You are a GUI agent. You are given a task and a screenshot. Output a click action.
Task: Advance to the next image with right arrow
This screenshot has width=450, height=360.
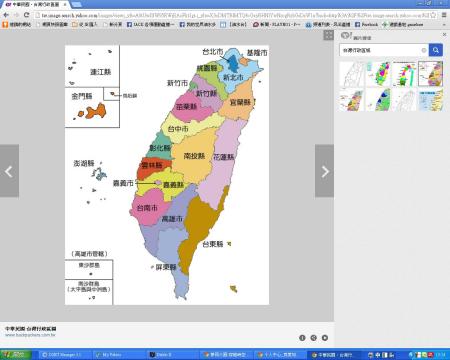[324, 171]
